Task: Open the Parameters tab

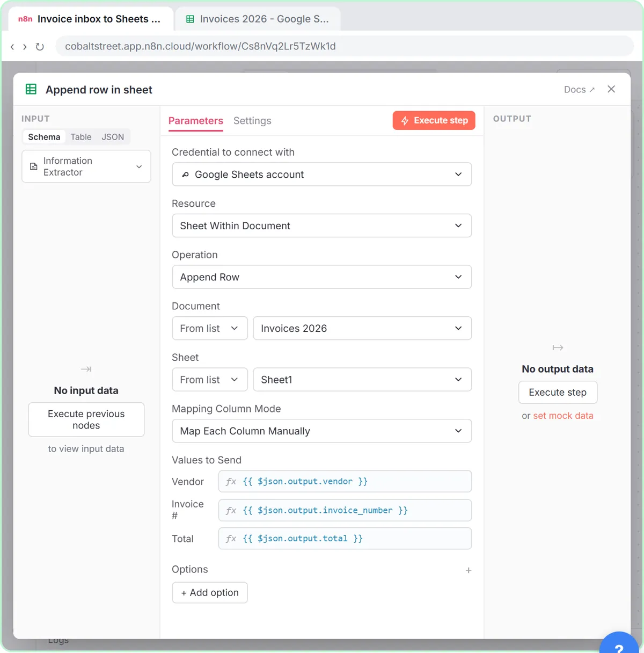Action: pyautogui.click(x=196, y=121)
